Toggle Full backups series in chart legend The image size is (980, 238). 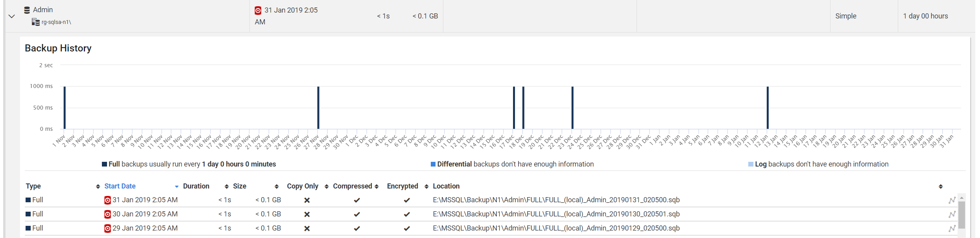[105, 164]
